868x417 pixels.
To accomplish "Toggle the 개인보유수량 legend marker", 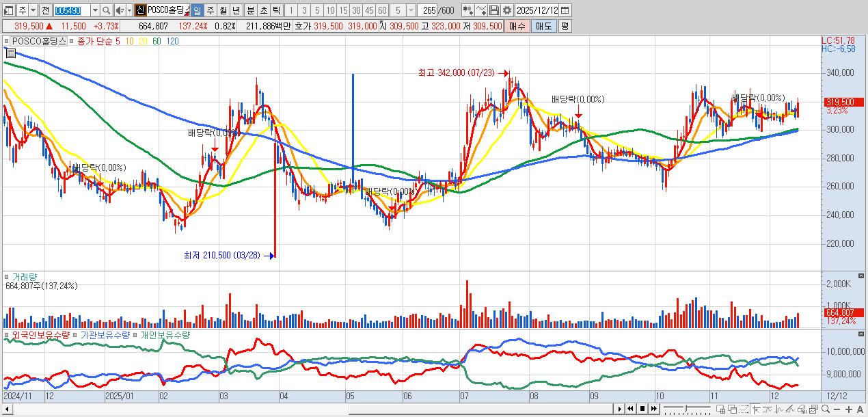I will click(135, 336).
